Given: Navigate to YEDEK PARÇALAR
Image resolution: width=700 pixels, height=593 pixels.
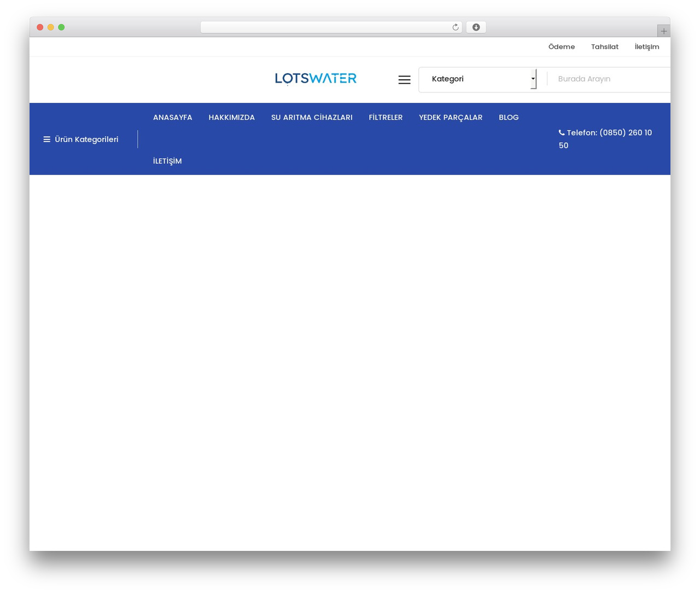Looking at the screenshot, I should (451, 118).
